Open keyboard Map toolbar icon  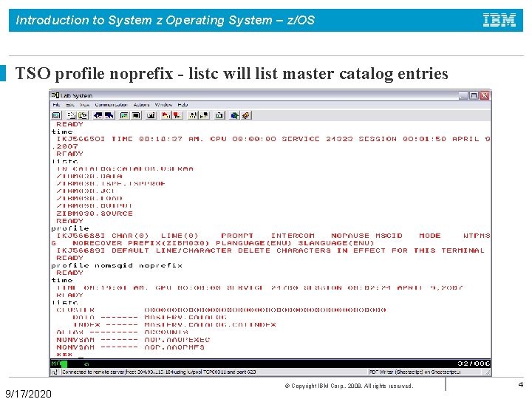[151, 115]
